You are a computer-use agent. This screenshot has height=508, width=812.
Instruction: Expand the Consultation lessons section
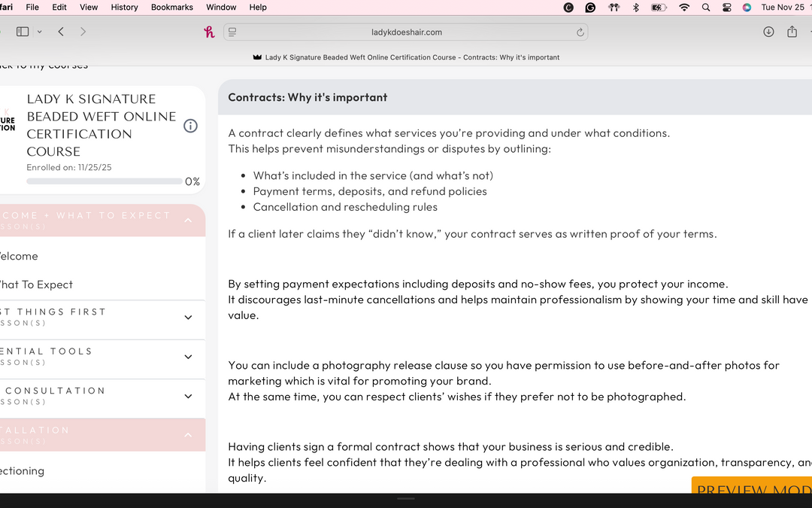pyautogui.click(x=188, y=396)
